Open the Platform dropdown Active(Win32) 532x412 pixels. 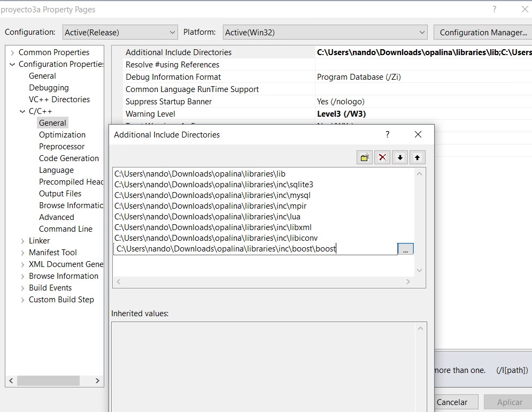click(x=325, y=32)
